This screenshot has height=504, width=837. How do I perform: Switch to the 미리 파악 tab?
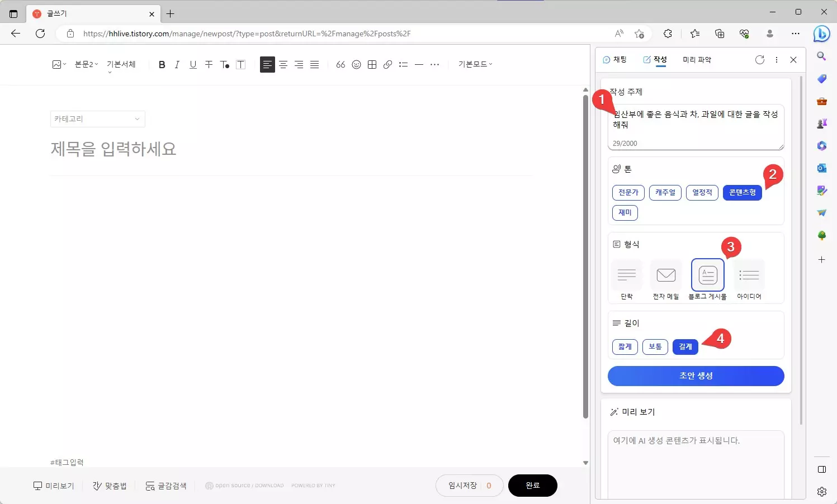pyautogui.click(x=697, y=60)
